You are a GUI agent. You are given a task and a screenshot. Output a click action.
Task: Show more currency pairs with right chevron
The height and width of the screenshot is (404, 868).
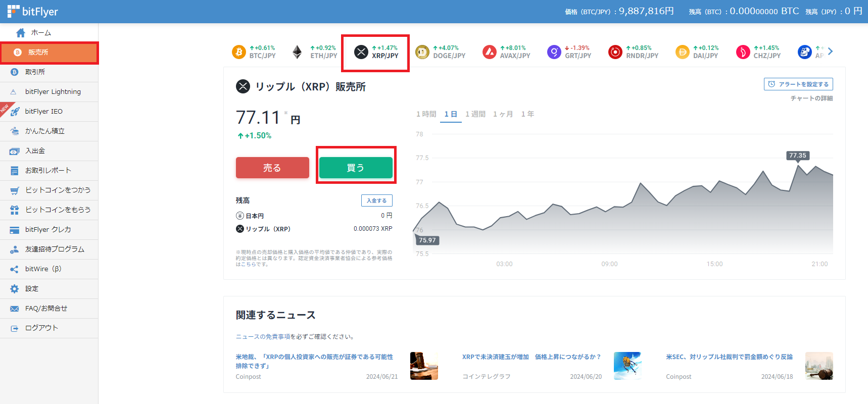tap(830, 52)
